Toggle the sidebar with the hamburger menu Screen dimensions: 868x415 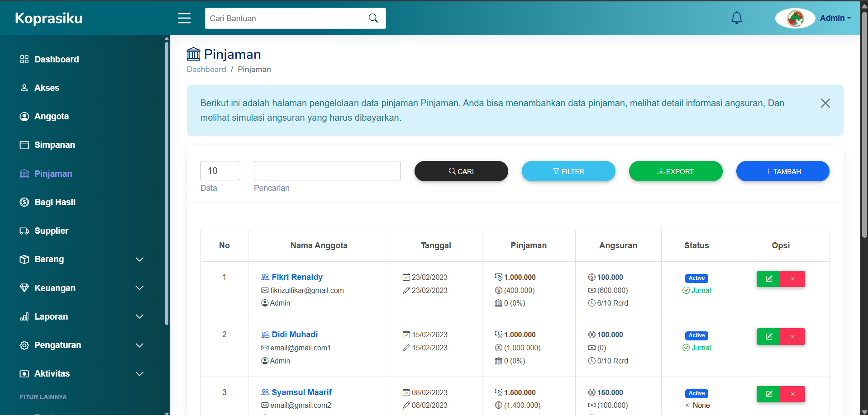tap(184, 18)
